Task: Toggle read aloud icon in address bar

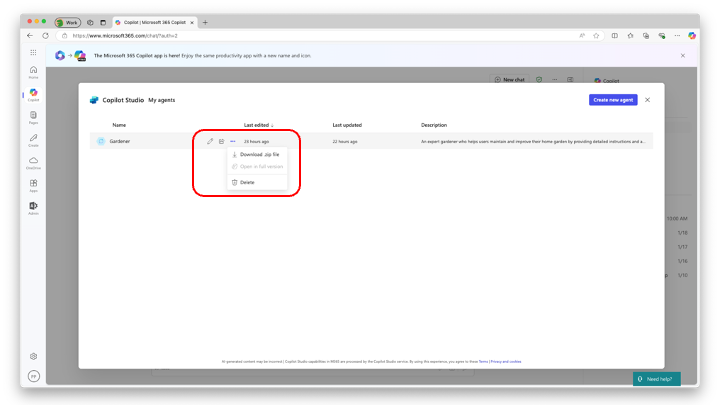Action: [x=582, y=35]
